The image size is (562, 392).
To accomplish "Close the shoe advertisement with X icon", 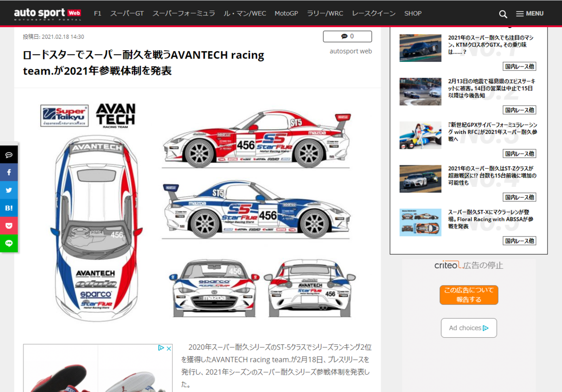I will [x=169, y=348].
